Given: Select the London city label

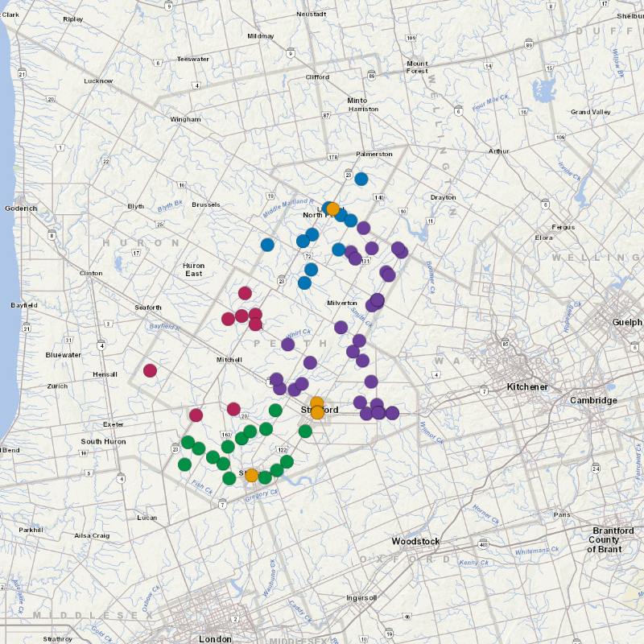Looking at the screenshot, I should [x=215, y=638].
